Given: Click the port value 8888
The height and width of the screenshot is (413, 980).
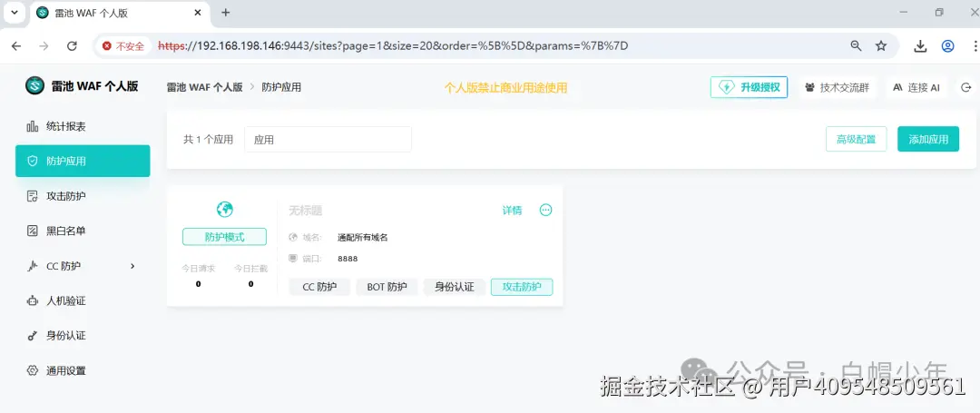Looking at the screenshot, I should pyautogui.click(x=348, y=258).
